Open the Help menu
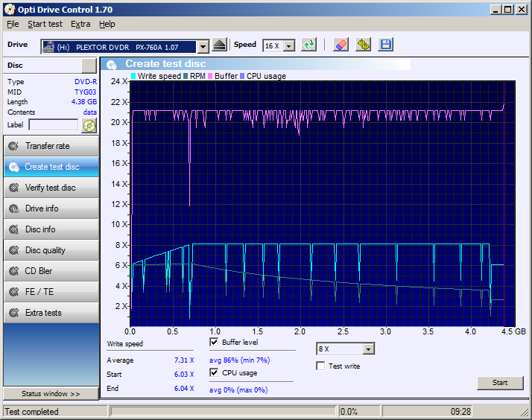Image resolution: width=532 pixels, height=420 pixels. point(107,24)
